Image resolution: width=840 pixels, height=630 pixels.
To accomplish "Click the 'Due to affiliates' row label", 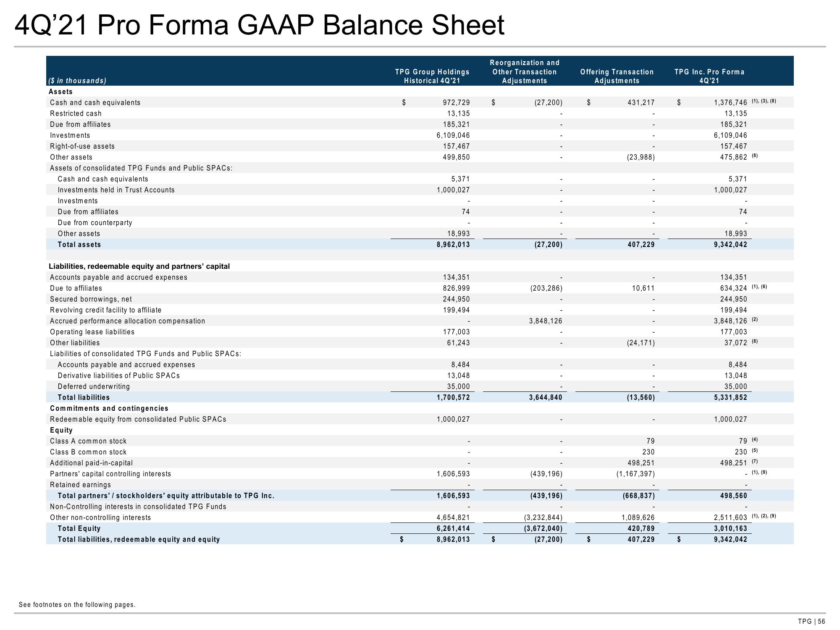I will 76,288.
